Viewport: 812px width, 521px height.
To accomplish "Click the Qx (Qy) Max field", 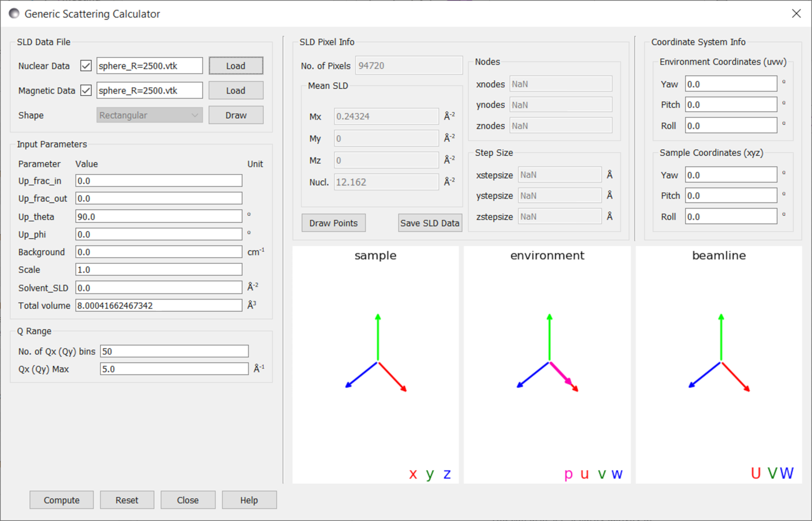I will pyautogui.click(x=174, y=369).
